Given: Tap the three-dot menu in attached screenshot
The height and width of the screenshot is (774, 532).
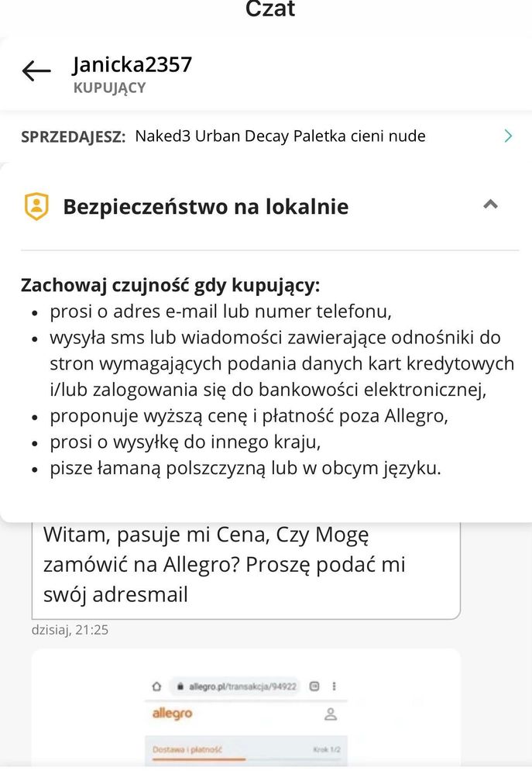Looking at the screenshot, I should (334, 686).
